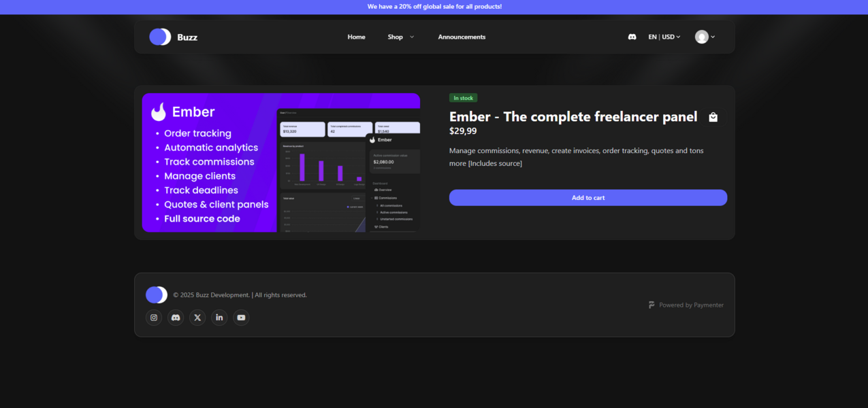Click the shopping bag icon beside the product title
868x408 pixels.
coord(713,117)
